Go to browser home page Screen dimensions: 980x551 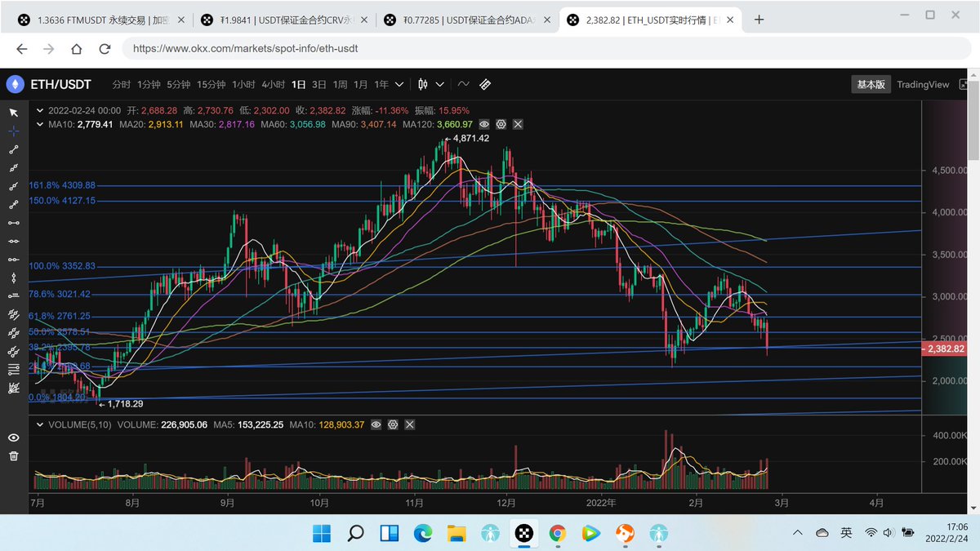(77, 48)
